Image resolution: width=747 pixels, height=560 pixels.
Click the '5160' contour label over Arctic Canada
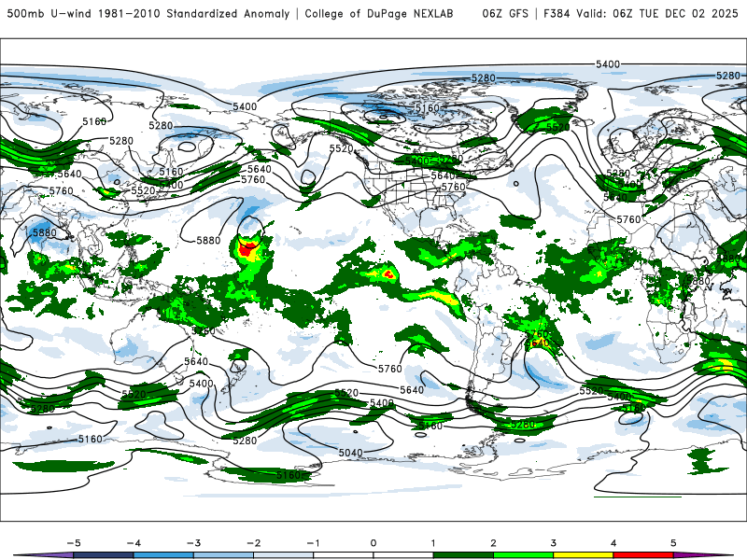click(x=427, y=108)
